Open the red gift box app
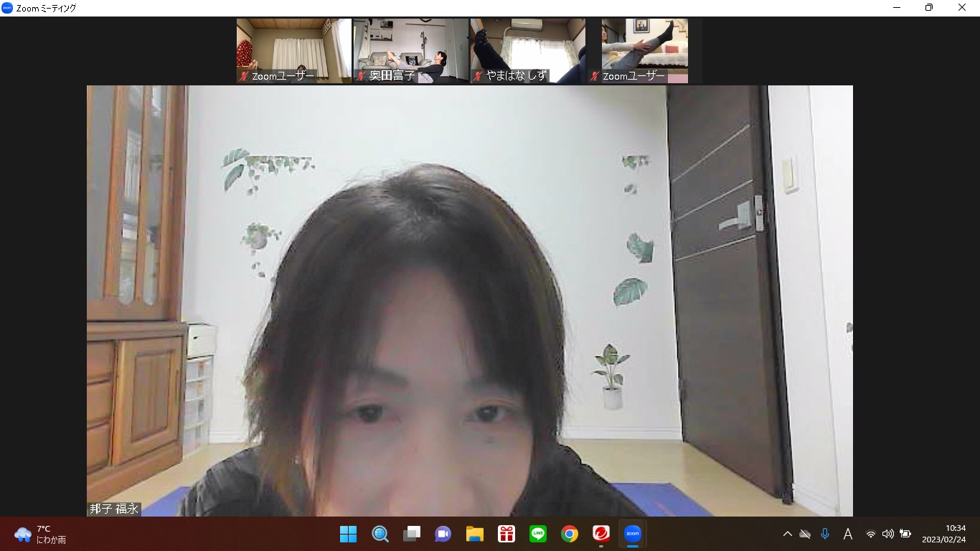This screenshot has width=980, height=551. point(507,534)
